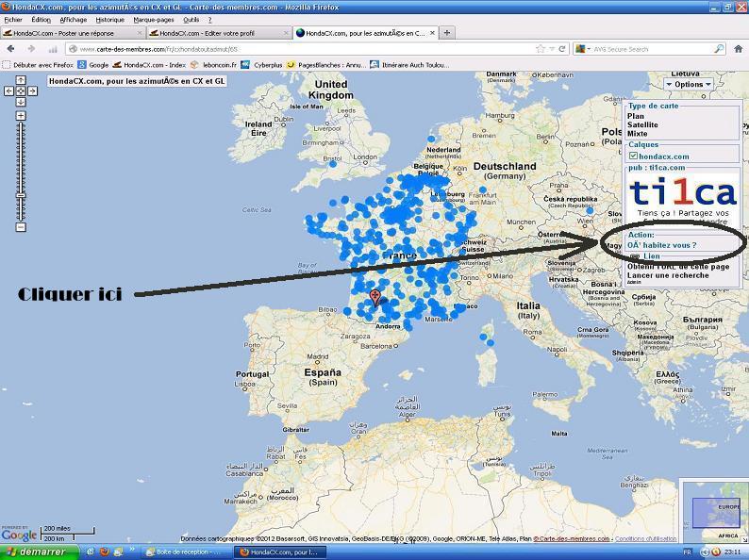Click the center-map button between pan arrows
Image resolution: width=749 pixels, height=560 pixels.
point(21,91)
